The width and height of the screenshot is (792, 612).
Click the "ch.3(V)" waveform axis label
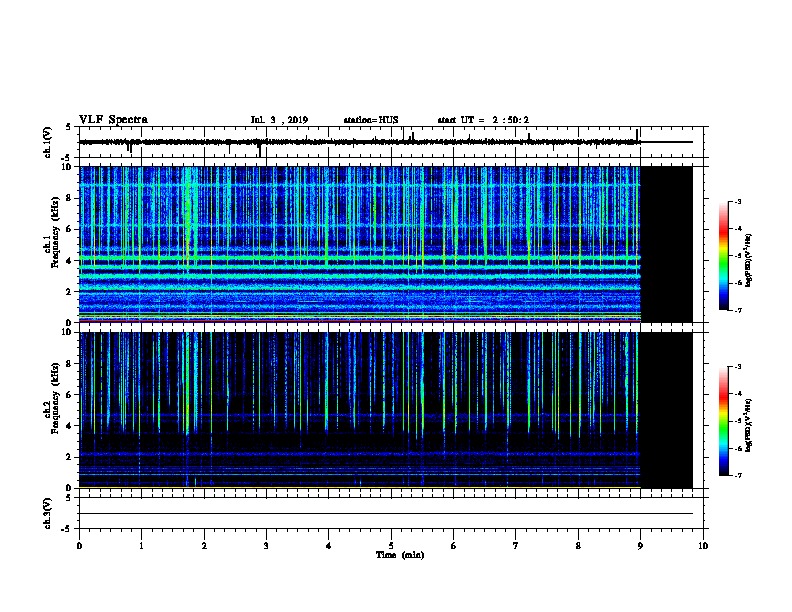click(47, 513)
